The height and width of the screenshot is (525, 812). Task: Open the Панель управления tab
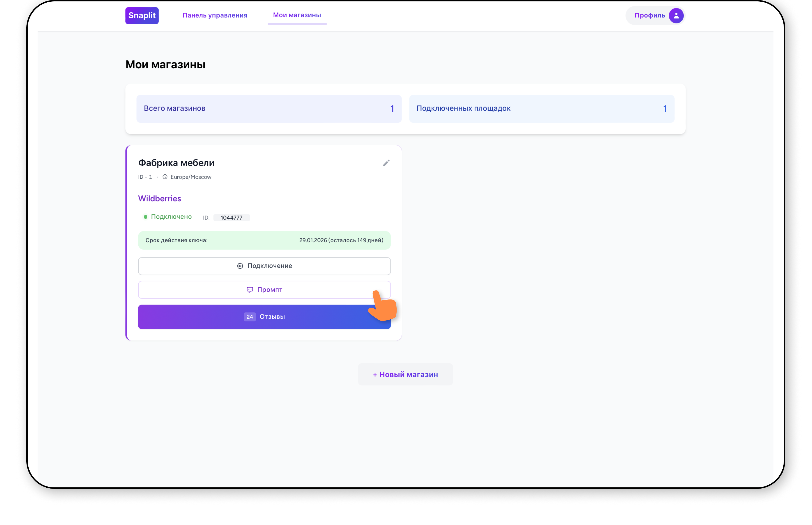215,15
